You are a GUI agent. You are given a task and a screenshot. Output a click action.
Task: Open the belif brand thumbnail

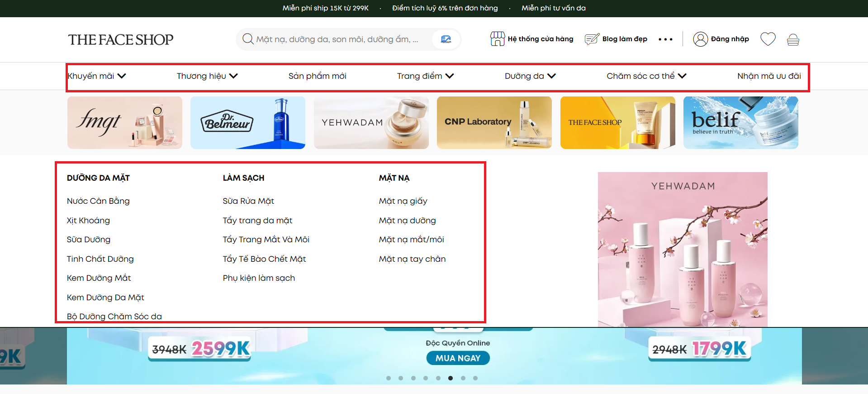[x=741, y=123]
